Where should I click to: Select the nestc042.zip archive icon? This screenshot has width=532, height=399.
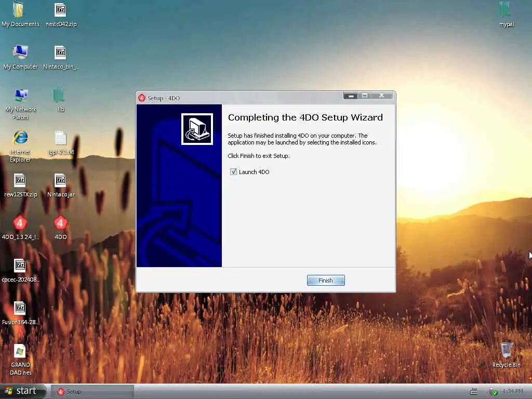(61, 15)
